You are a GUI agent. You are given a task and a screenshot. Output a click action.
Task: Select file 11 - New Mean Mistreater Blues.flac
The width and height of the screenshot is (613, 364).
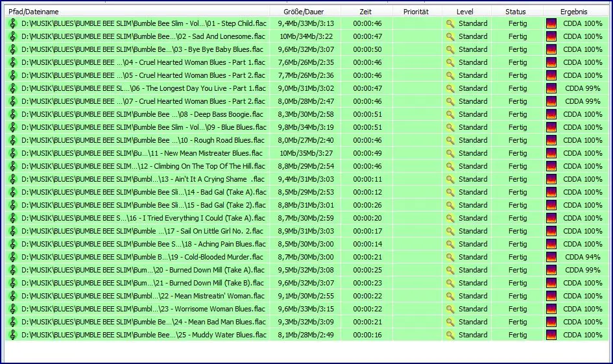click(142, 153)
